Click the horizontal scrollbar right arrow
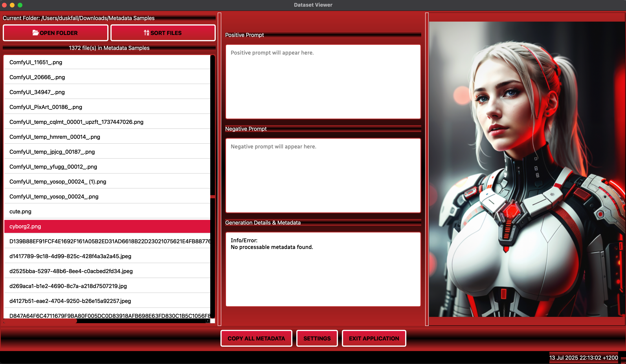 (x=208, y=321)
